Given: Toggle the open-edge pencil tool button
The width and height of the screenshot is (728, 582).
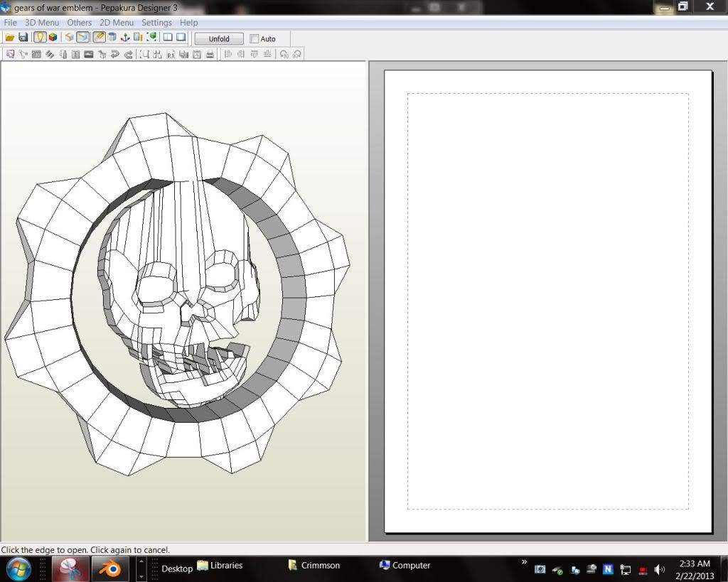Looking at the screenshot, I should coord(100,38).
